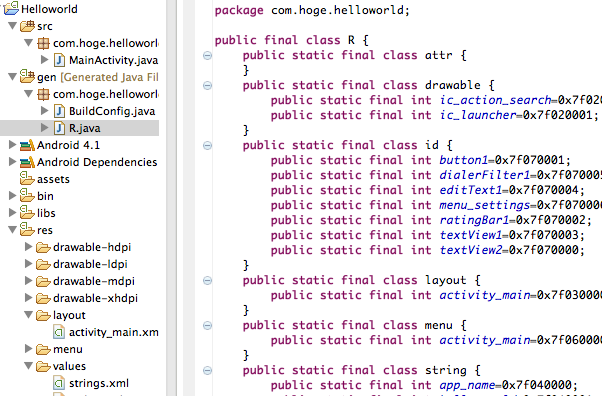This screenshot has height=396, width=602.
Task: Expand the drawable-ldpi folder
Action: click(x=28, y=263)
